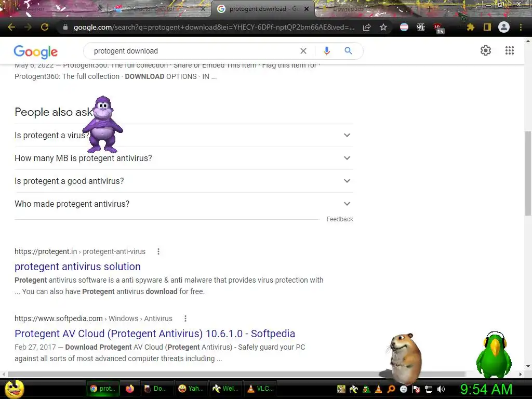
Task: Expand "Is protegent a virus?" question
Action: [x=184, y=136]
